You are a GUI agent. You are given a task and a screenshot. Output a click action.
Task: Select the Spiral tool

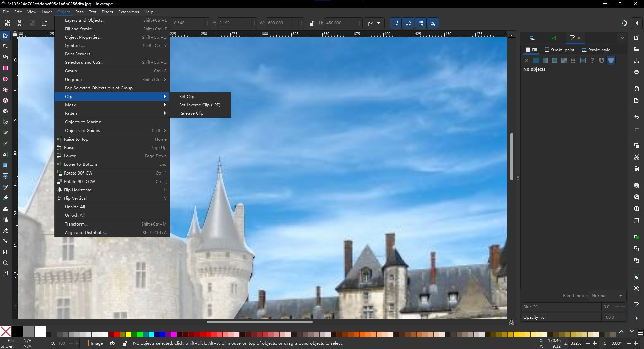tap(5, 111)
